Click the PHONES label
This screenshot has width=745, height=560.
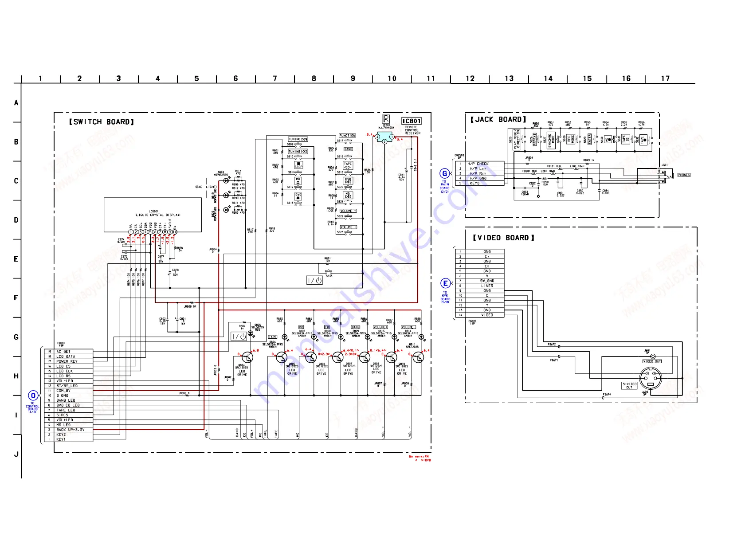click(x=684, y=175)
